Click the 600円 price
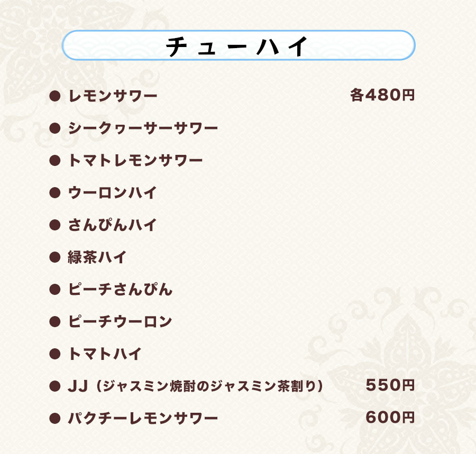The image size is (476, 454). coord(390,418)
